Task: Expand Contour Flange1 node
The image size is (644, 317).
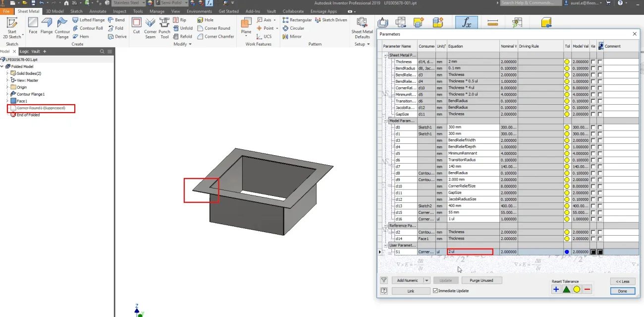Action: point(7,94)
